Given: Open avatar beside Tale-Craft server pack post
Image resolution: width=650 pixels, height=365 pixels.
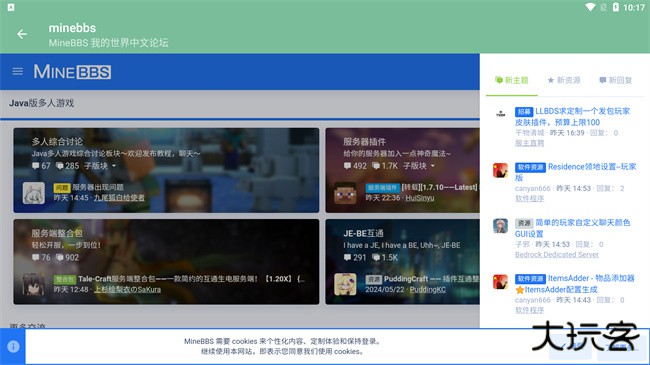Looking at the screenshot, I should pyautogui.click(x=34, y=284).
